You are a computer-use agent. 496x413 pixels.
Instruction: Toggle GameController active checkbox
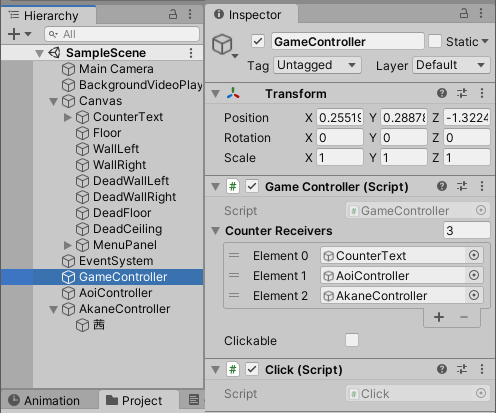[258, 42]
